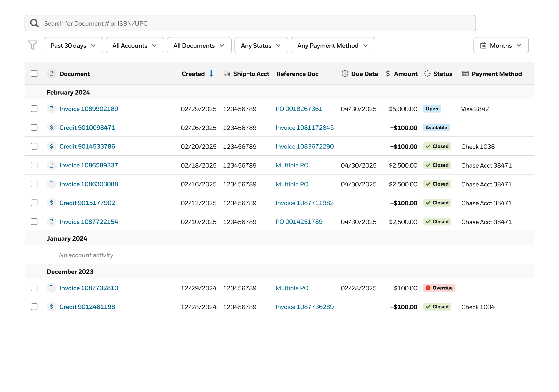Viewport: 559px width, 392px height.
Task: Open Invoice 1087732810 link
Action: pyautogui.click(x=89, y=288)
